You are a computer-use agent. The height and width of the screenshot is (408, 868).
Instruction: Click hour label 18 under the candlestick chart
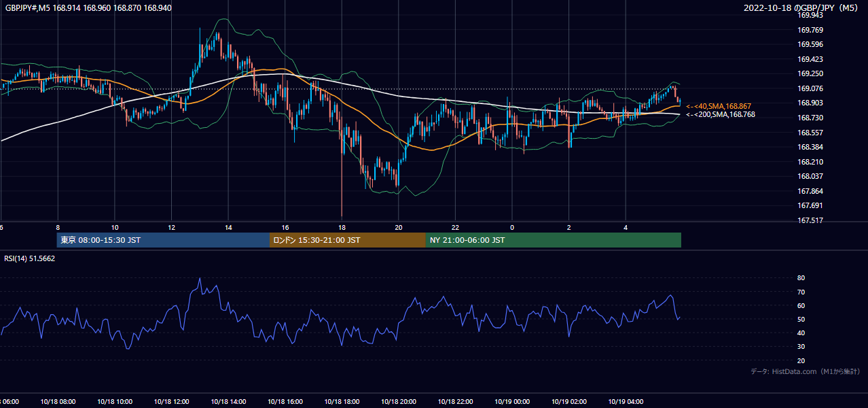342,228
